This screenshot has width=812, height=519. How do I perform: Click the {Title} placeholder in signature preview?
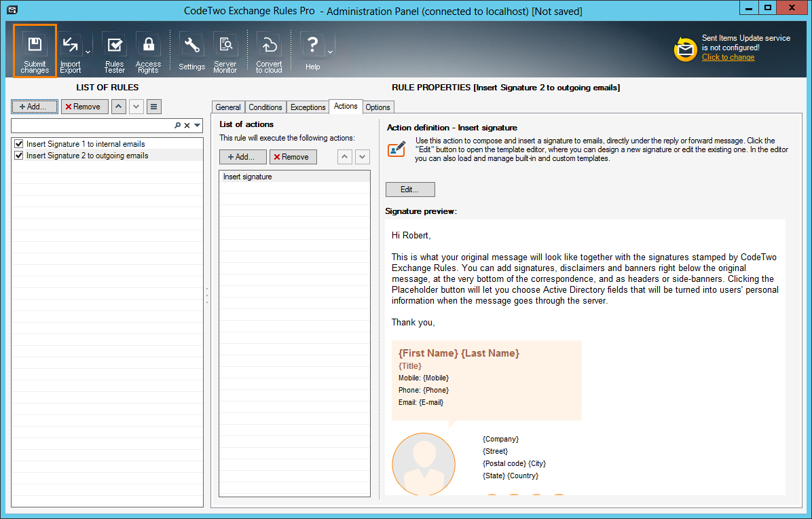click(410, 366)
